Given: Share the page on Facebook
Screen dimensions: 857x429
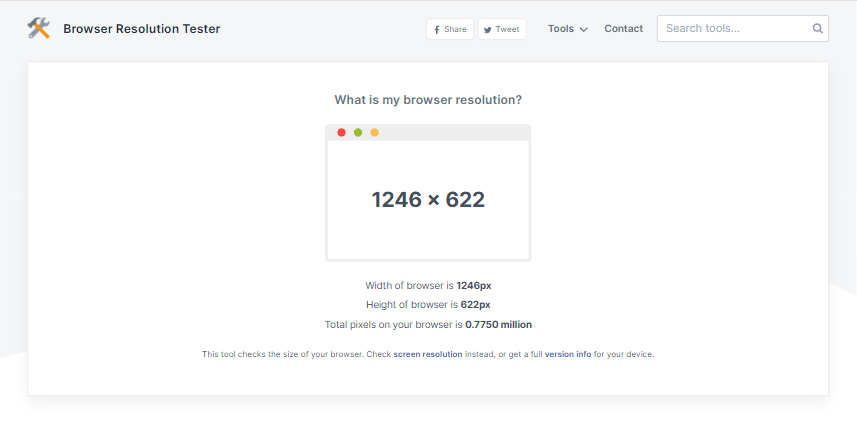Looking at the screenshot, I should [450, 29].
